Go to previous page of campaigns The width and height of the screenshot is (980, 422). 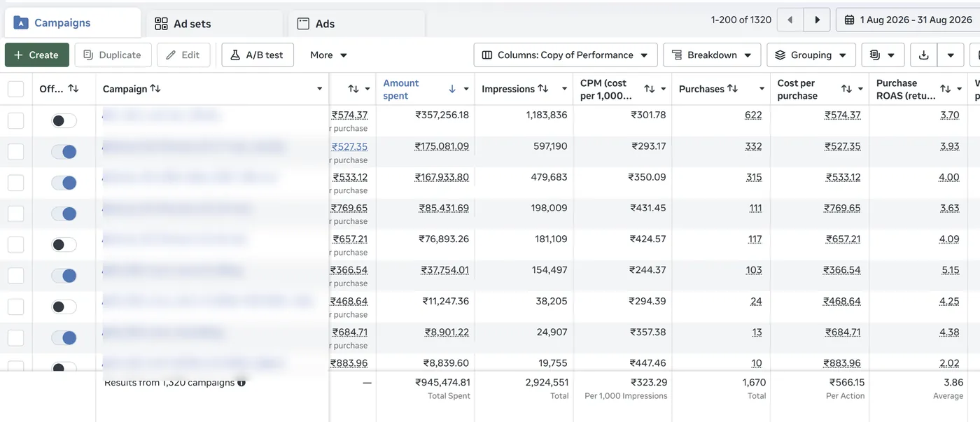click(790, 20)
